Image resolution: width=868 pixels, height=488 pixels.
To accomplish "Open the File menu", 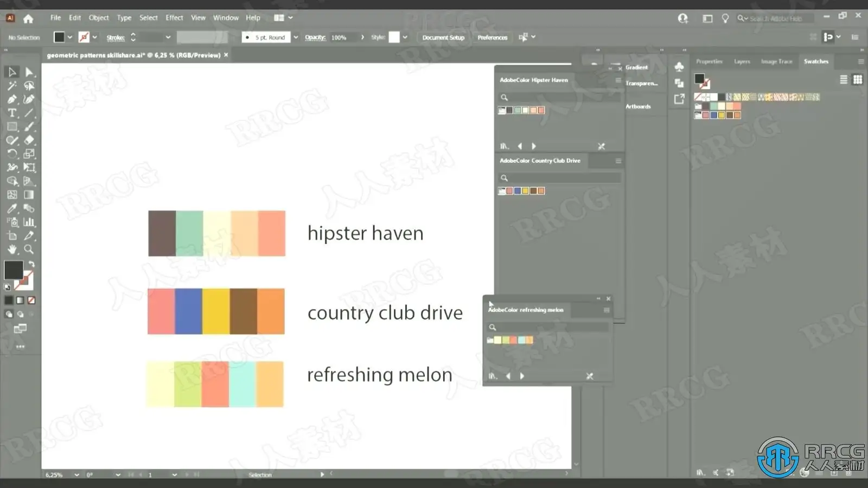I will [55, 18].
